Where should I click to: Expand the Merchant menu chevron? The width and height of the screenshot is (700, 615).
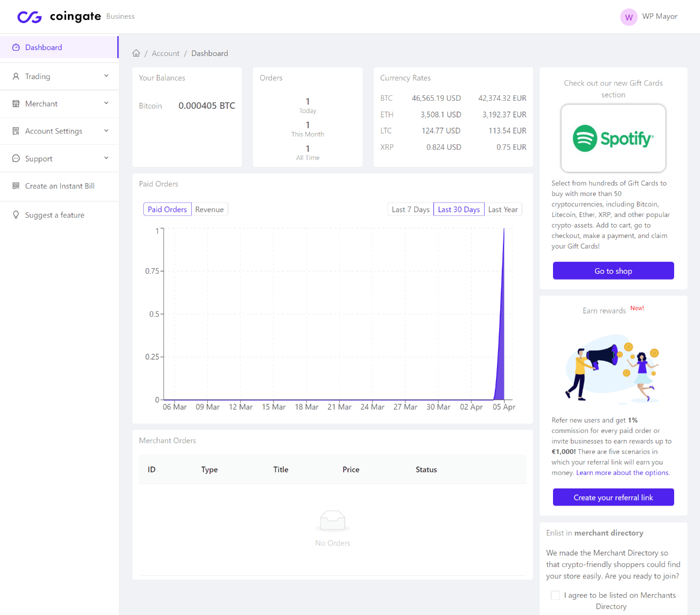click(x=106, y=103)
